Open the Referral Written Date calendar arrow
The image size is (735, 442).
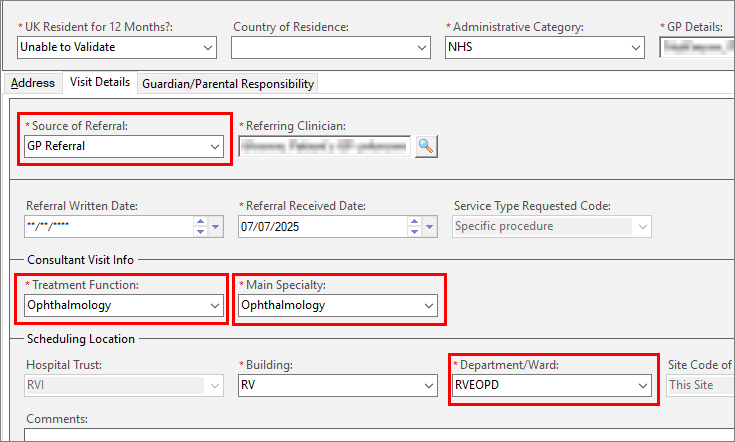pos(216,226)
